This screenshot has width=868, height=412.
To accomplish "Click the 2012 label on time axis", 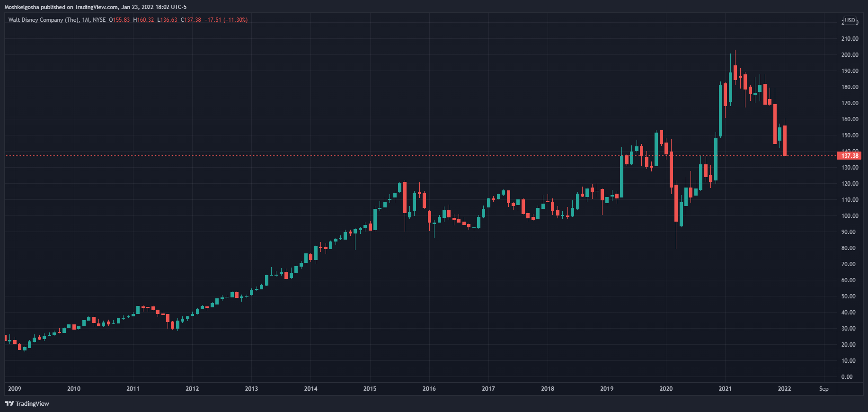I will click(x=192, y=389).
